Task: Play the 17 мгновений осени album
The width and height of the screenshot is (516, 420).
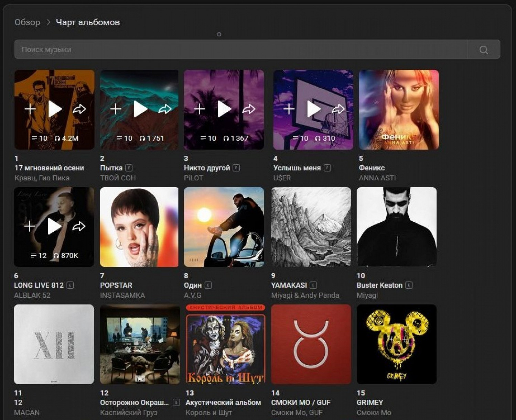Action: 55,109
